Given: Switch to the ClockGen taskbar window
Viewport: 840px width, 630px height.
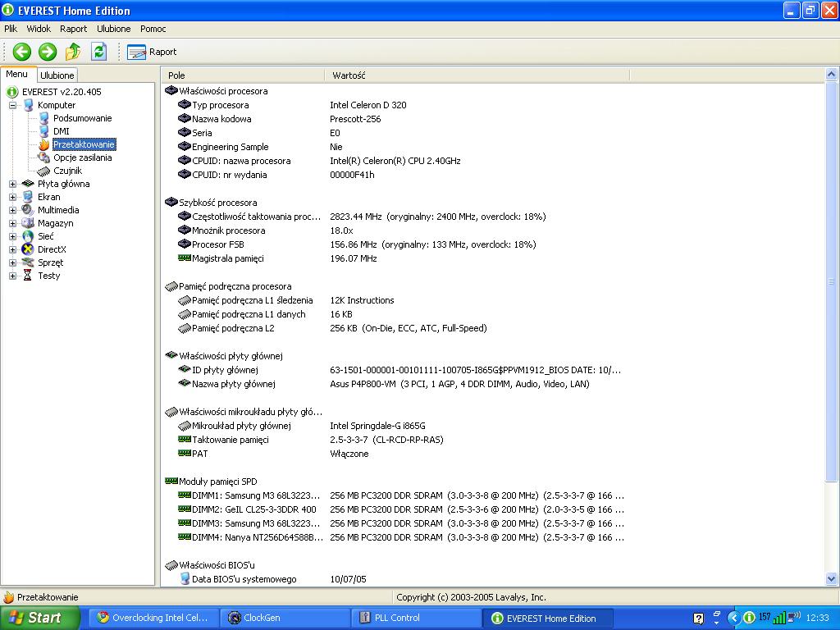Looking at the screenshot, I should [x=285, y=618].
